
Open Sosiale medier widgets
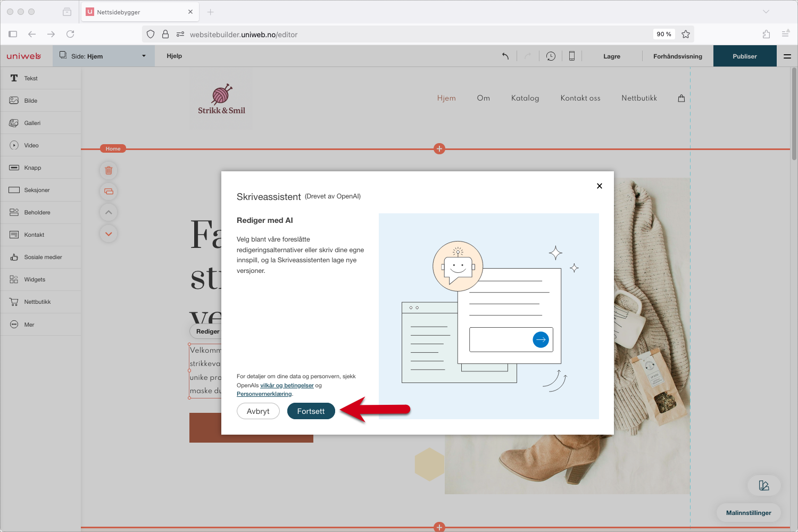pos(40,257)
